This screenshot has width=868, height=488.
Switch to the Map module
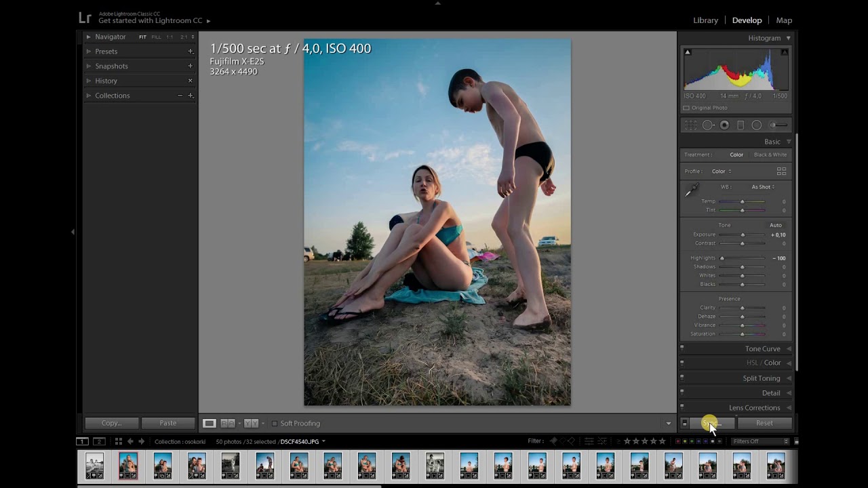click(x=784, y=20)
